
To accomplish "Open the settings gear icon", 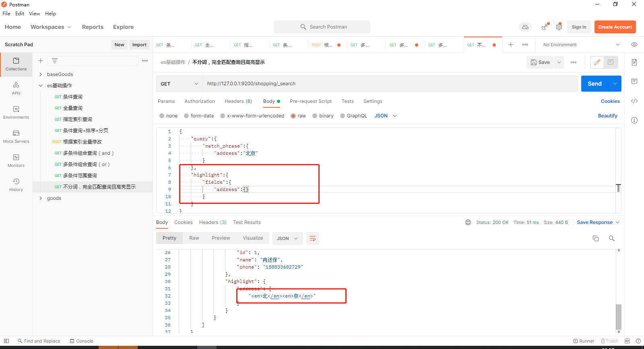I will tap(559, 27).
